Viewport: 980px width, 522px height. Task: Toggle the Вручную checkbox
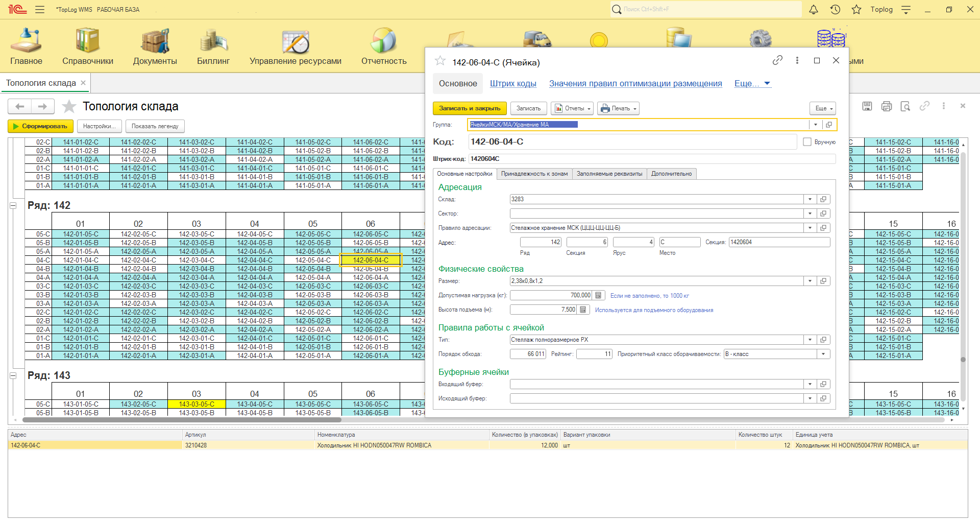tap(807, 142)
